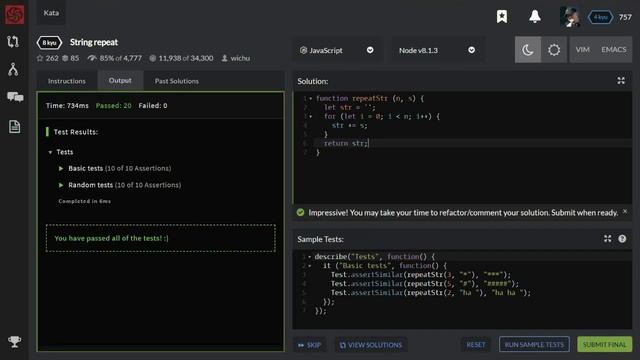Click the honor score 757
This screenshot has width=640, height=360.
(x=625, y=17)
